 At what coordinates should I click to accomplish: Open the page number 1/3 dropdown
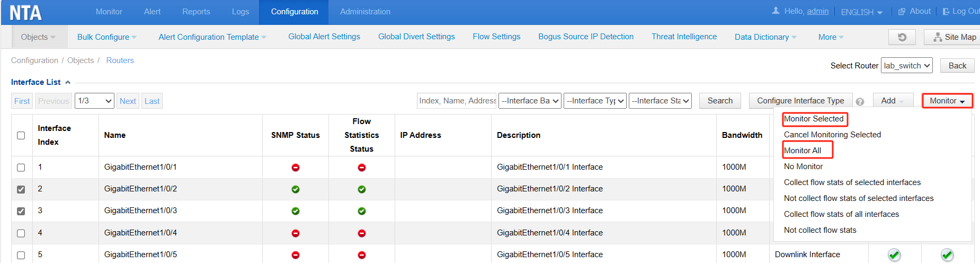[x=94, y=101]
